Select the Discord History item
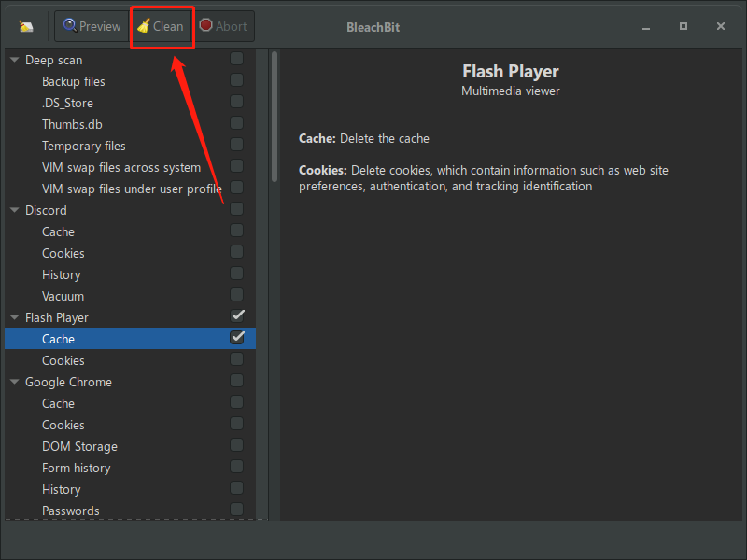The height and width of the screenshot is (560, 747). click(x=61, y=274)
